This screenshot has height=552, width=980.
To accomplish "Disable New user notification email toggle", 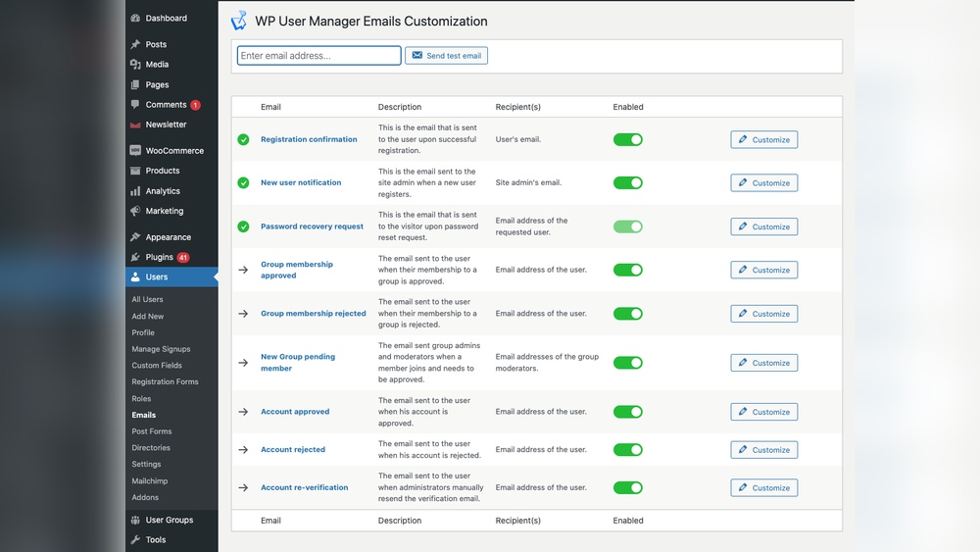I will 627,182.
